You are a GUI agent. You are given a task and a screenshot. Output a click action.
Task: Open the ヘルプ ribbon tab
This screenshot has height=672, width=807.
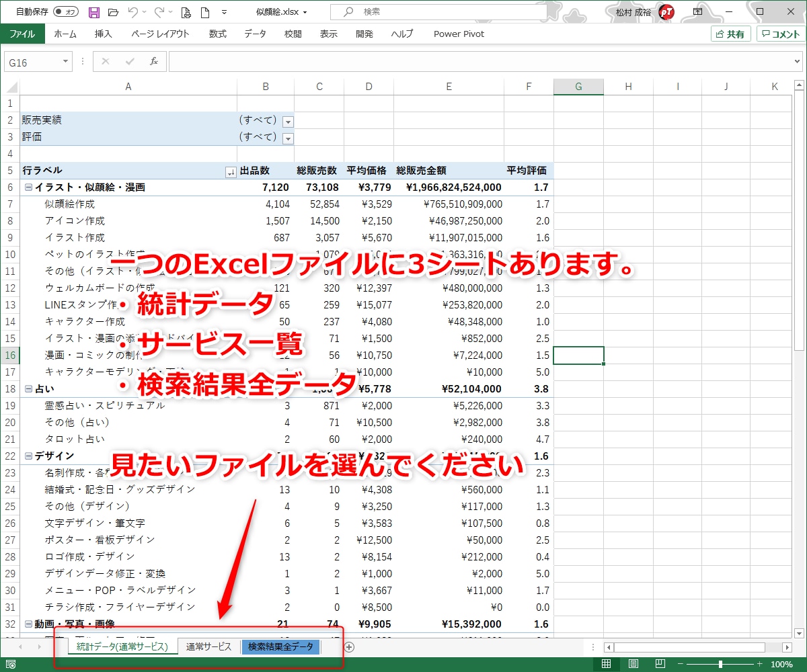tap(402, 34)
